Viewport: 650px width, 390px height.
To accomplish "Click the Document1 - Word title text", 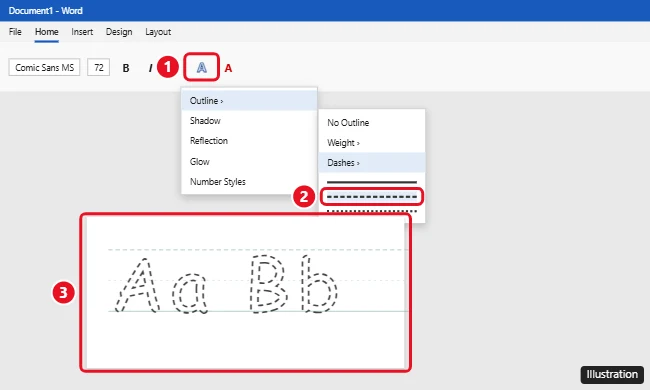I will click(x=46, y=11).
